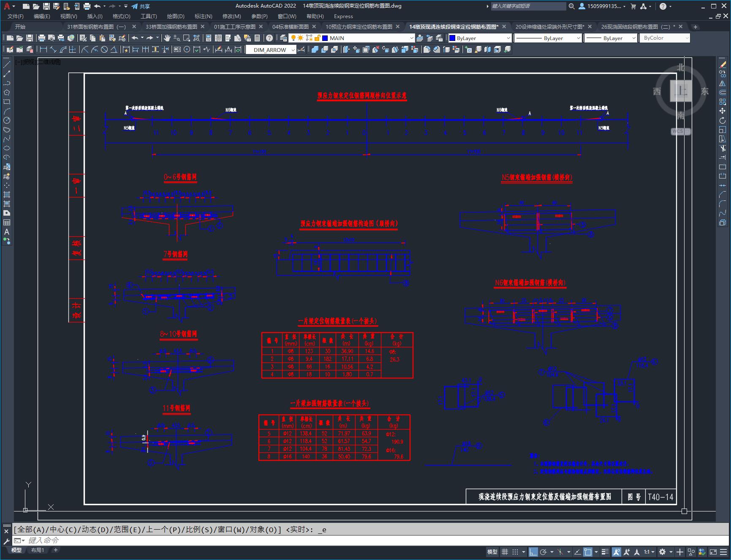Select the Move tool in right toolbar
731x560 pixels.
coord(723,111)
